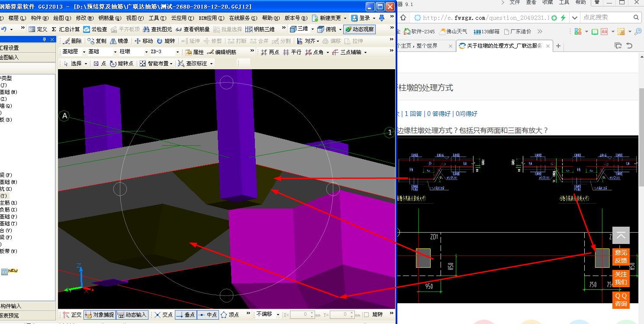
Task: Open the 139邮箱 bookmark
Action: (x=486, y=32)
